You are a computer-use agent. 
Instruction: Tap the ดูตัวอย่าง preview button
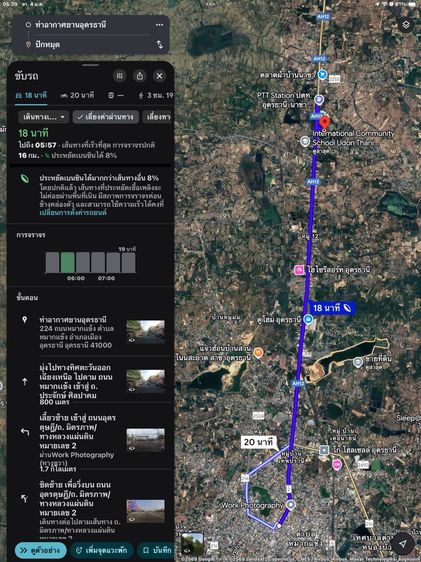[x=40, y=550]
